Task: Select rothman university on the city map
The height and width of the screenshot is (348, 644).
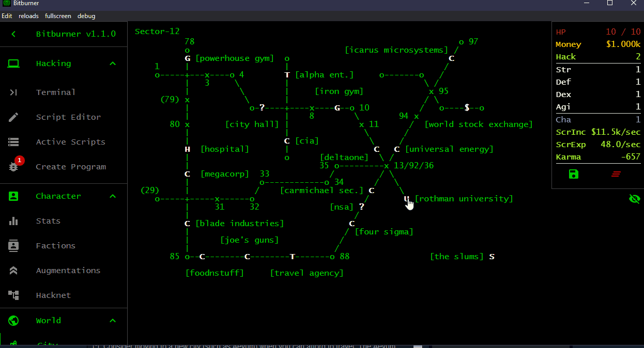Action: 406,198
